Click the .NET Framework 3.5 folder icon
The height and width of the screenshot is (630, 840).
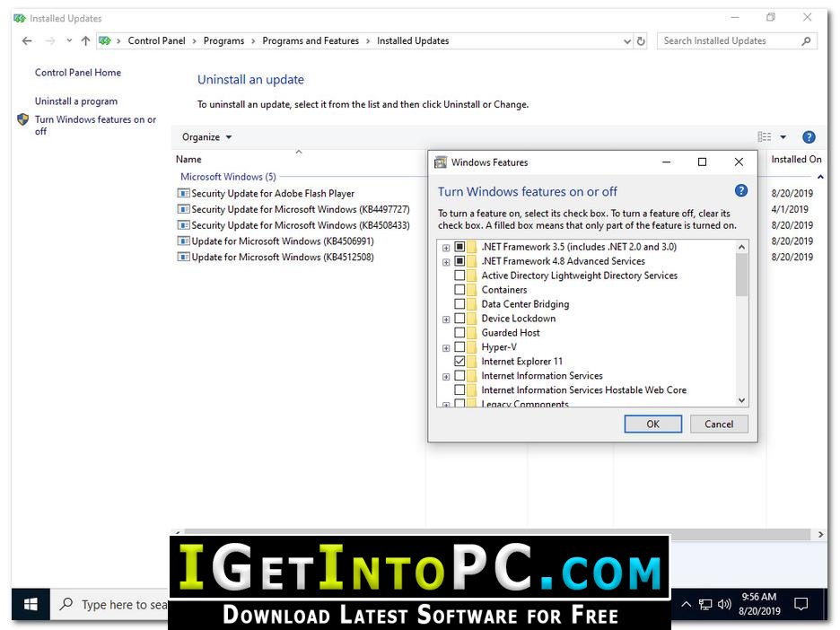click(472, 247)
